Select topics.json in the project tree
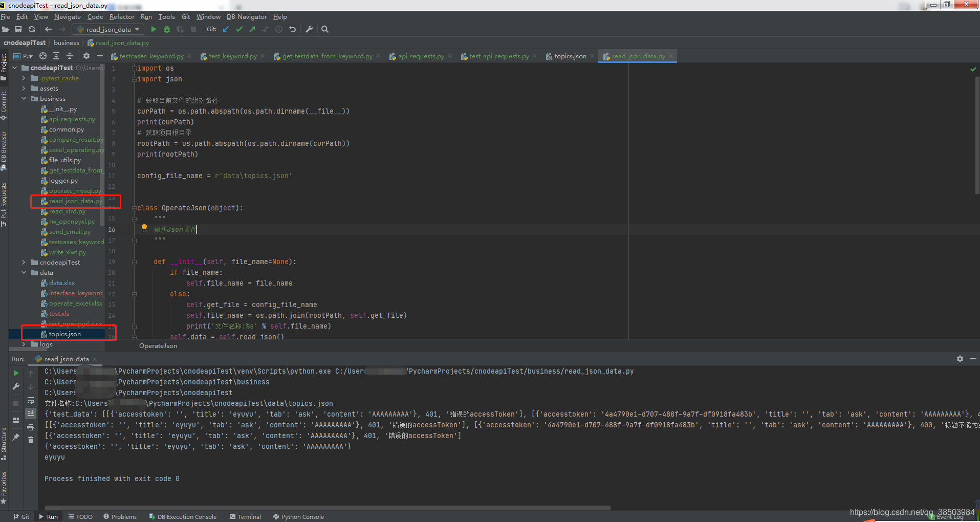This screenshot has width=980, height=522. coord(65,334)
